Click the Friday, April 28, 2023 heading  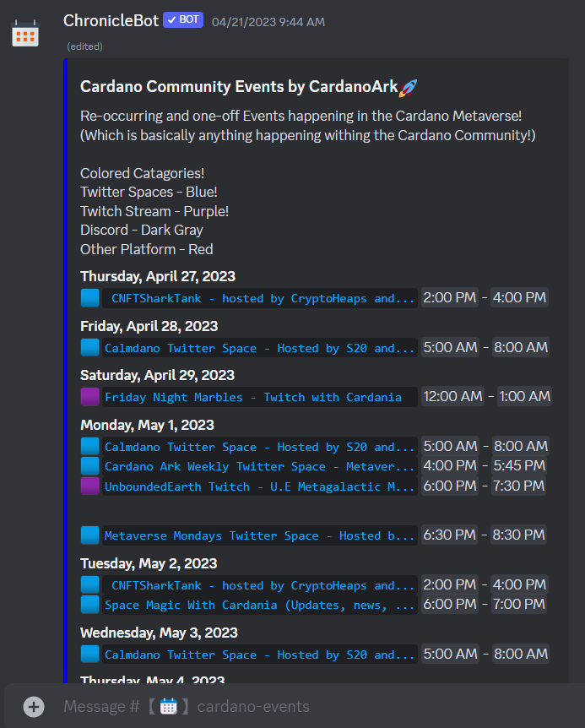[149, 326]
